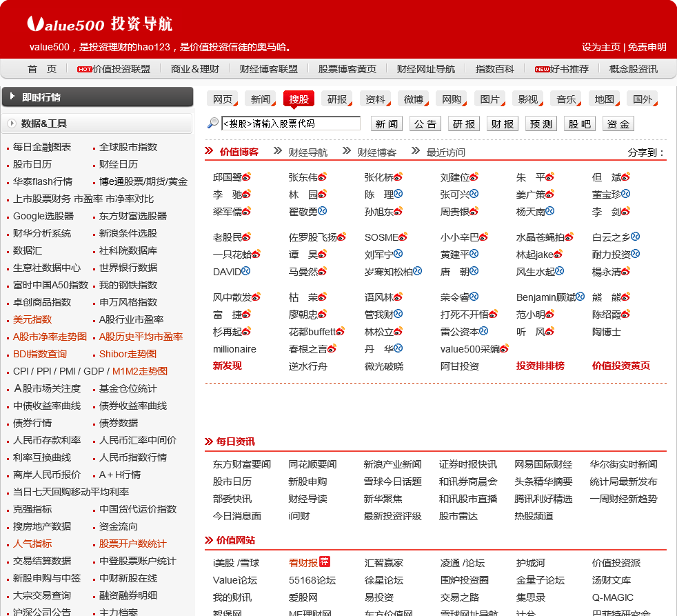Click Weibo icon next to 花都buffett
This screenshot has height=616, width=677.
[x=341, y=331]
